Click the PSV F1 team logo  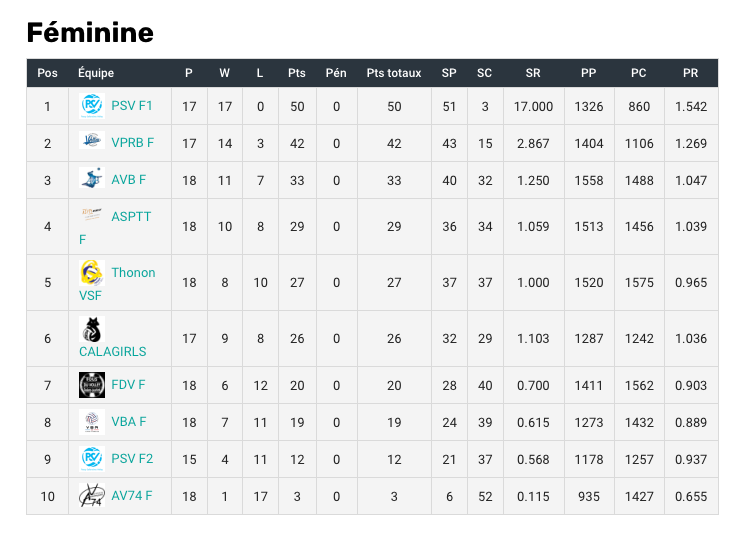(92, 105)
